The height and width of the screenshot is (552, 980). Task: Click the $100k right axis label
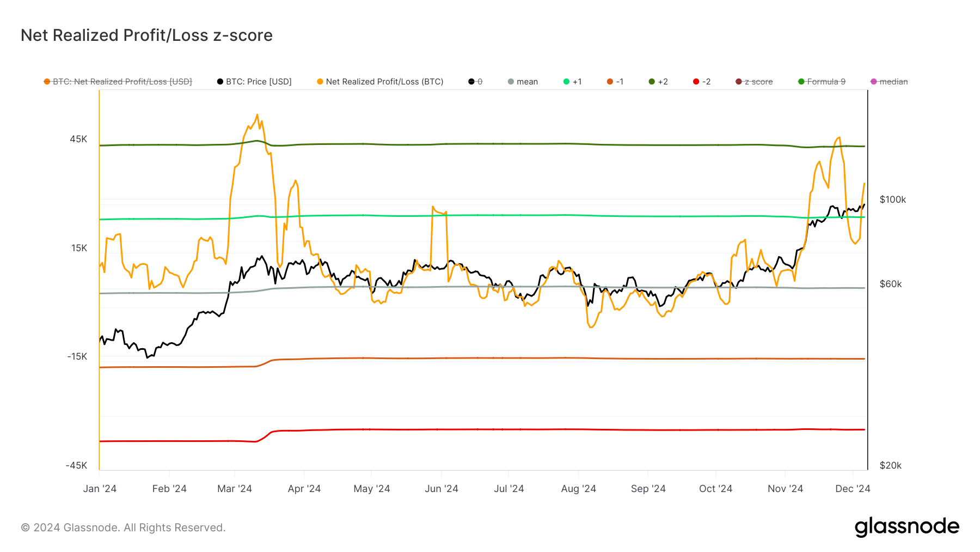click(893, 199)
